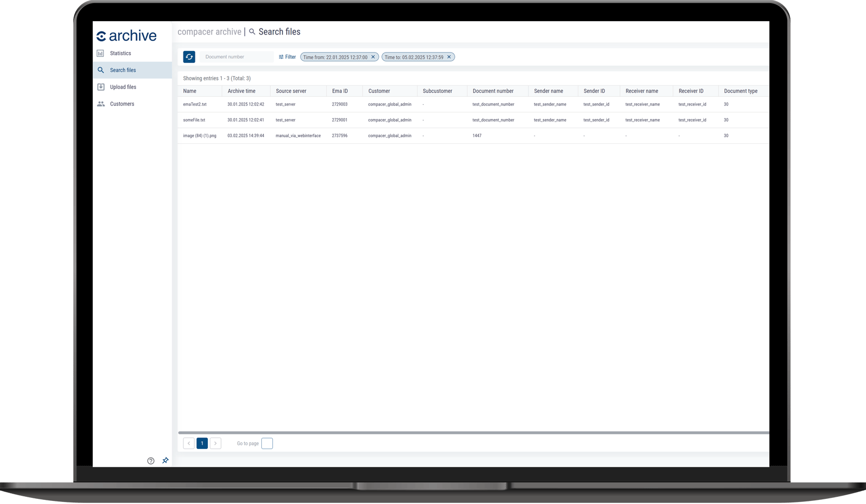Click document number 1447 cell
The height and width of the screenshot is (504, 866).
(477, 136)
